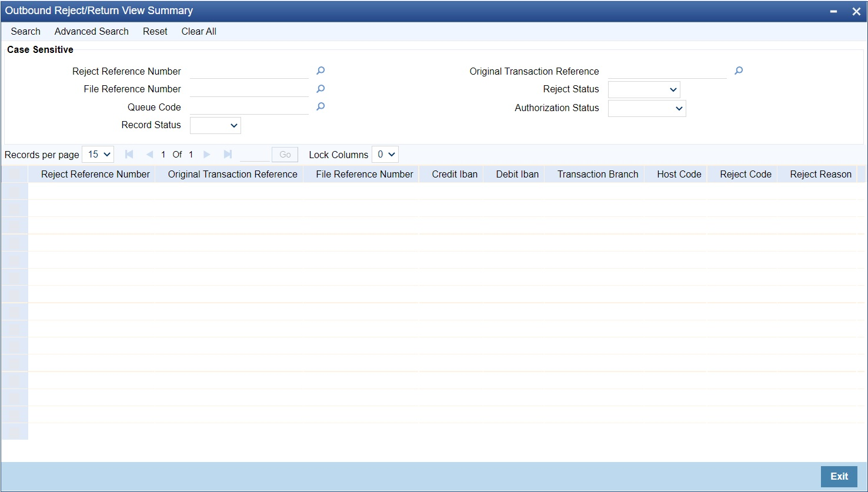This screenshot has height=492, width=868.
Task: Expand the Reject Status dropdown
Action: 644,89
